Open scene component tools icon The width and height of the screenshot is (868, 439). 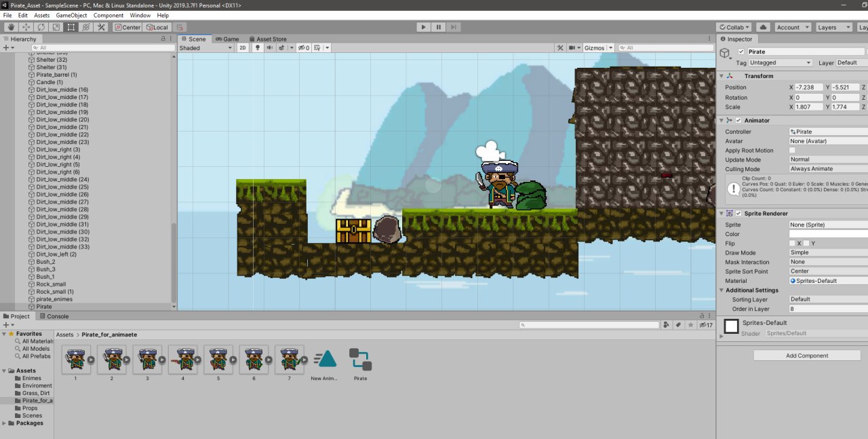(560, 47)
